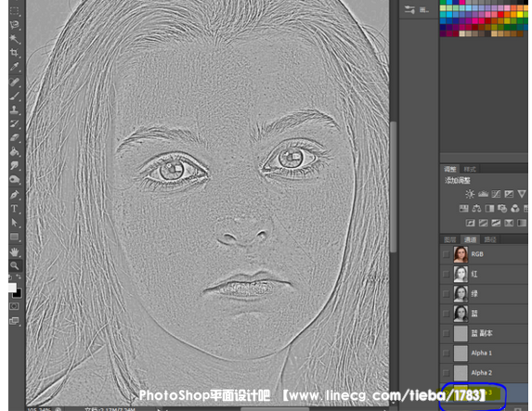Select the Eyedropper tool
The height and width of the screenshot is (411, 532).
[x=14, y=67]
